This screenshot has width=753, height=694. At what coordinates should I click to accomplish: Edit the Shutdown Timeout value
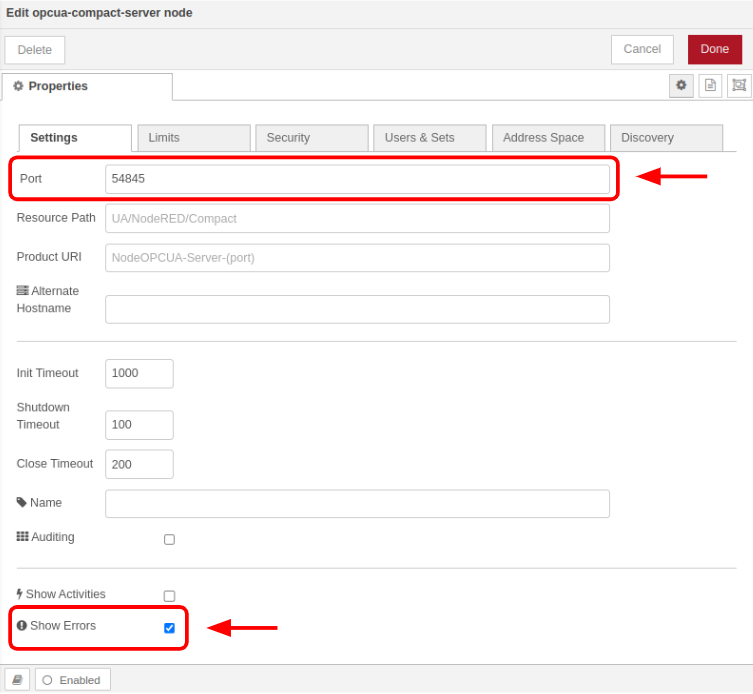pos(139,425)
